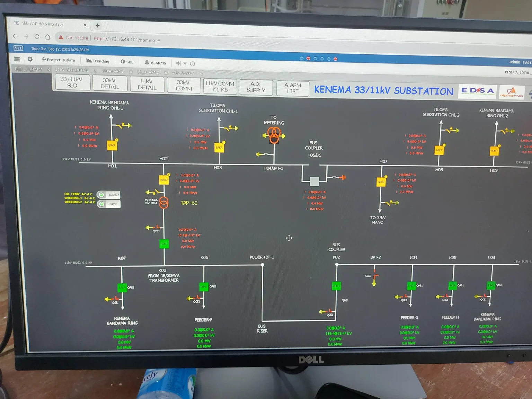Click the clock icon beside the speaker

(193, 64)
